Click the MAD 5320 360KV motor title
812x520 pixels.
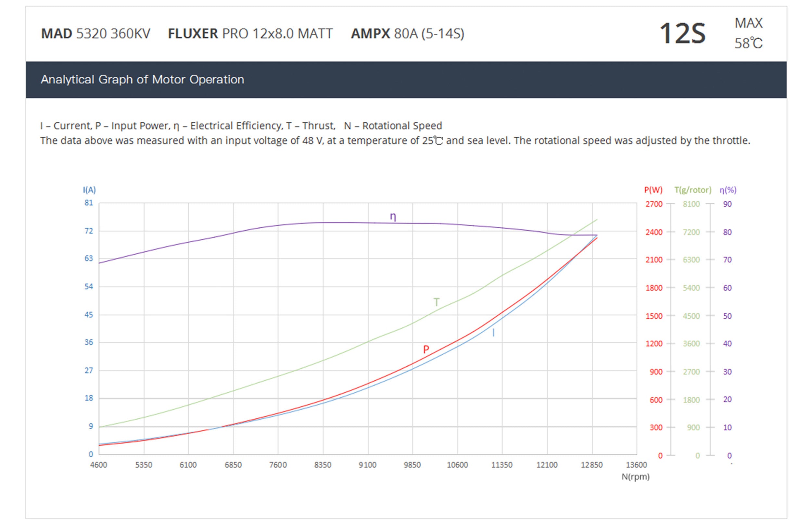95,34
